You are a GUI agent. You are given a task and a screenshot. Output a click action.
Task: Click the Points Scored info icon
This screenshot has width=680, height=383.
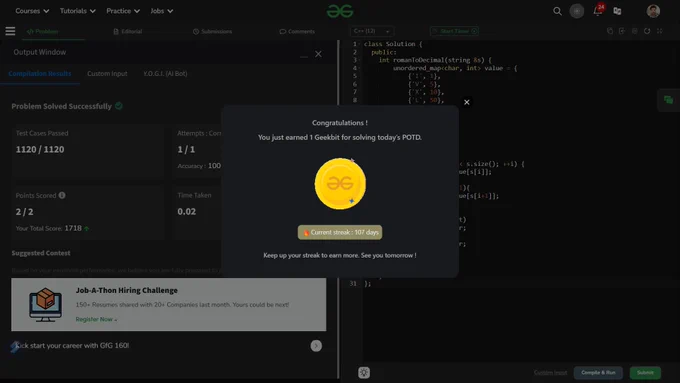pyautogui.click(x=62, y=195)
